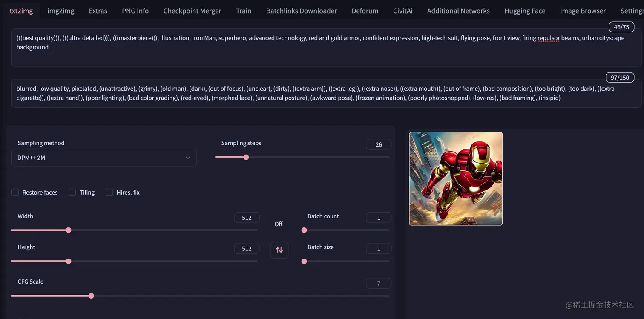Open the PNG Info tab
Screen dimensions: 644x319
[135, 11]
